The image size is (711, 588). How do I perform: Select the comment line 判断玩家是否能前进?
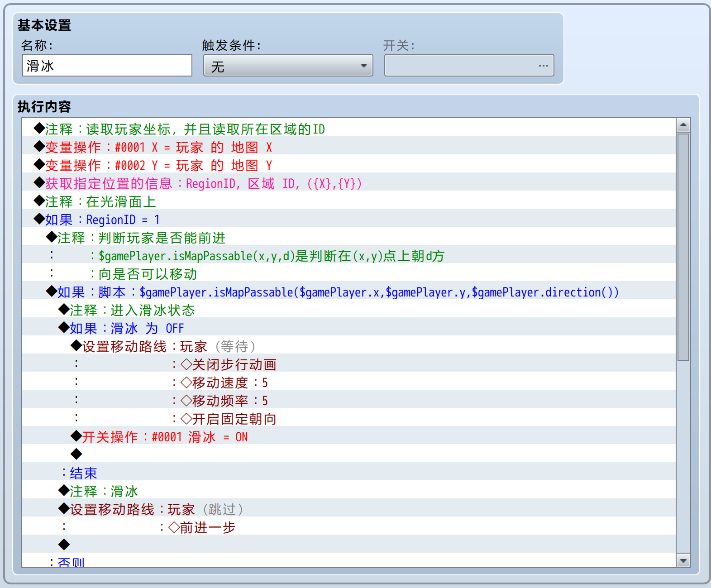coord(348,236)
